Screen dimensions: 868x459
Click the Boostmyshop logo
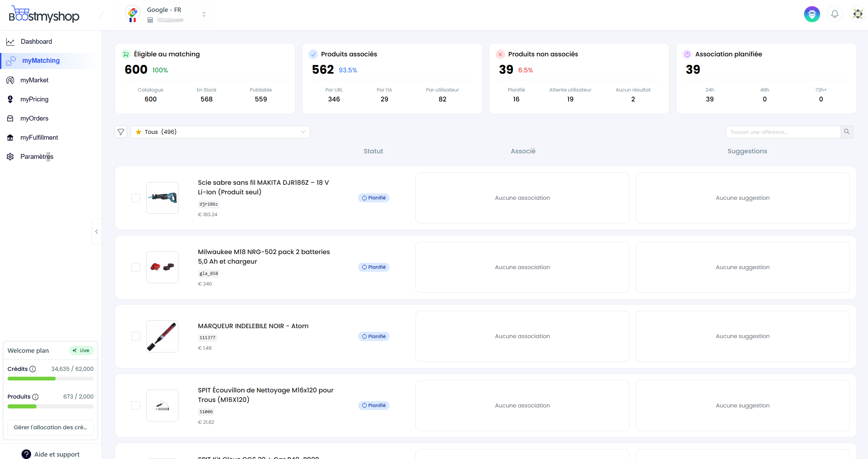point(44,14)
